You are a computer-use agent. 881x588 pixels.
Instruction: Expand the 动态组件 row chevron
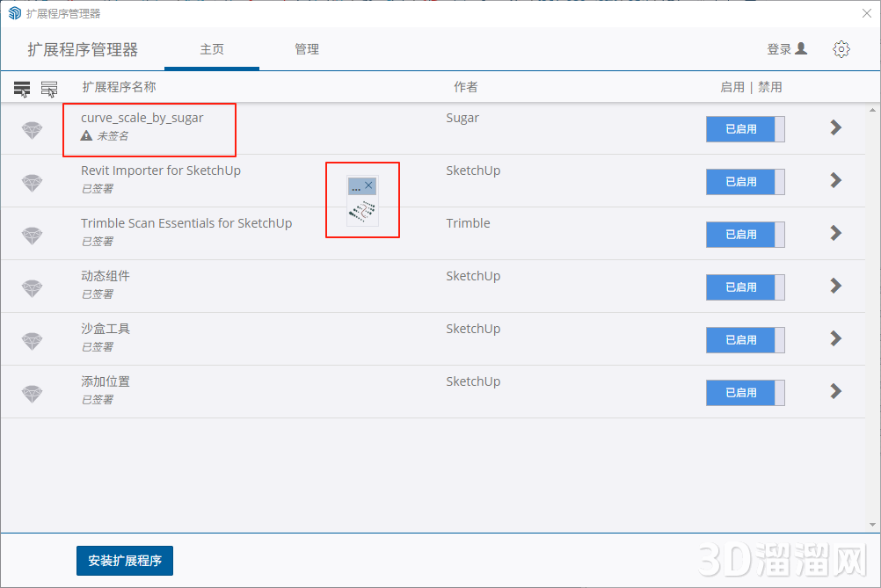(x=836, y=286)
